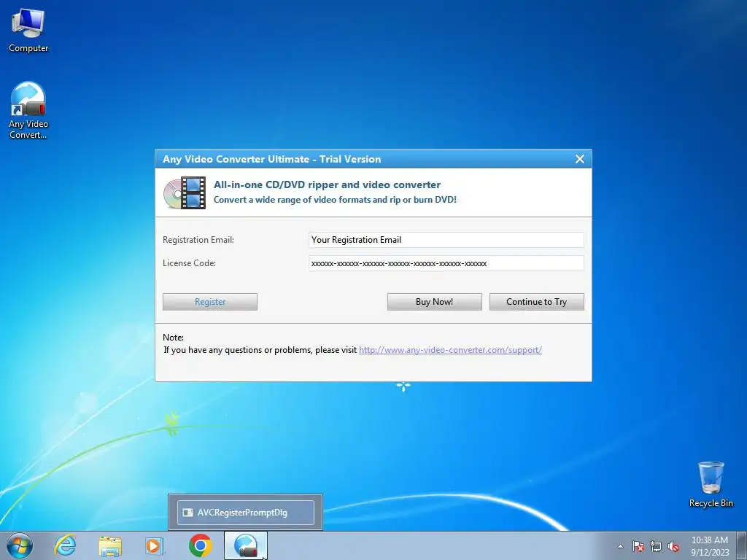747x560 pixels.
Task: Launch Windows Media Player from taskbar
Action: (x=155, y=545)
